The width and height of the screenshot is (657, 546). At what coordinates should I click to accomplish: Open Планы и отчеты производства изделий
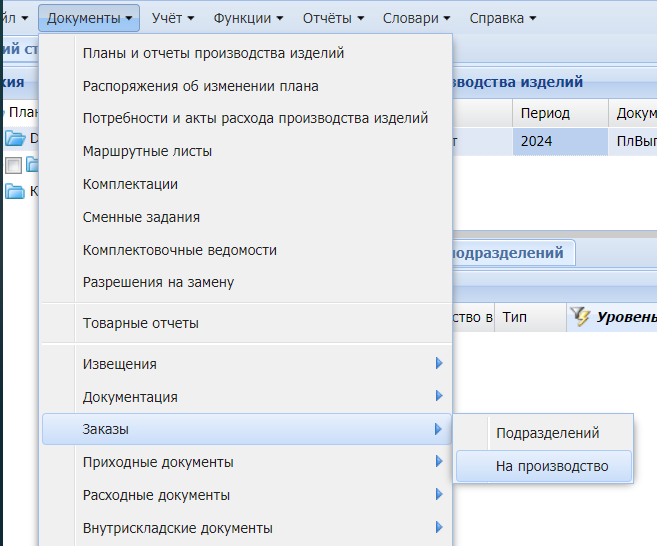point(213,53)
